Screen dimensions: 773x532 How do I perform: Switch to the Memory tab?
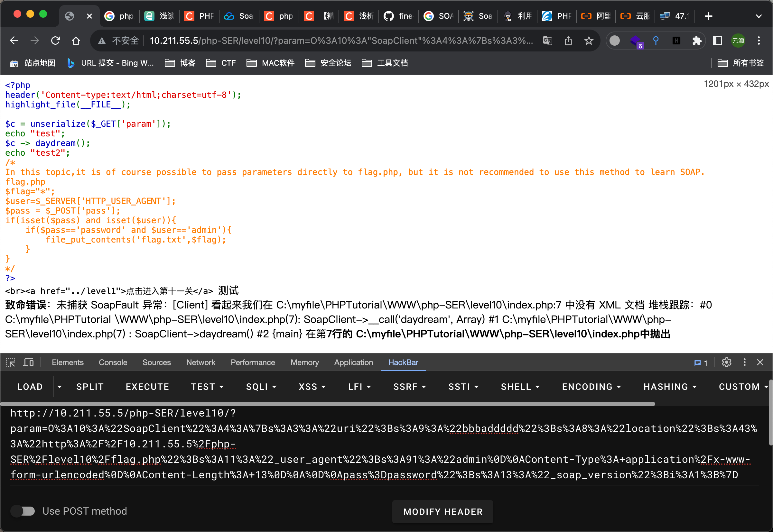coord(304,362)
